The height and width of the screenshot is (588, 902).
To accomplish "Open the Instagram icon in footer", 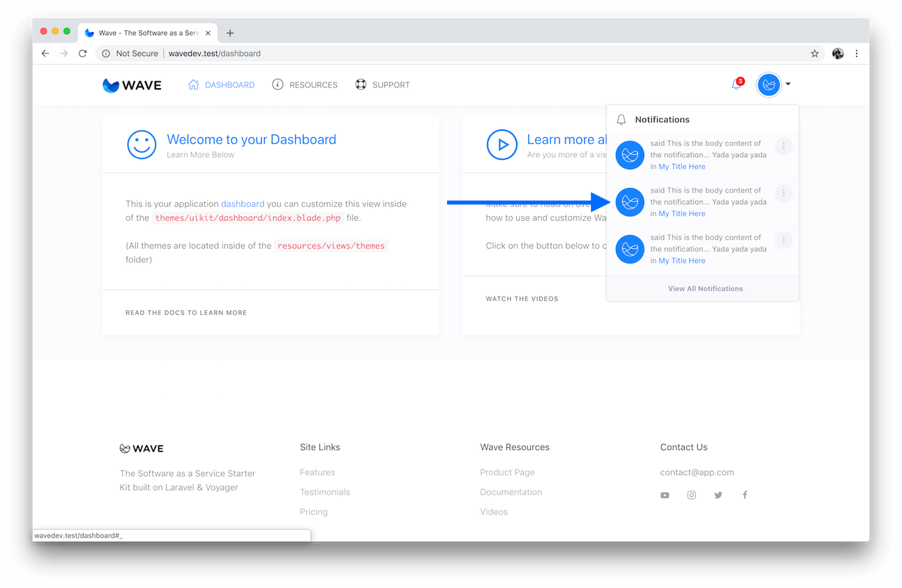I will pos(691,495).
